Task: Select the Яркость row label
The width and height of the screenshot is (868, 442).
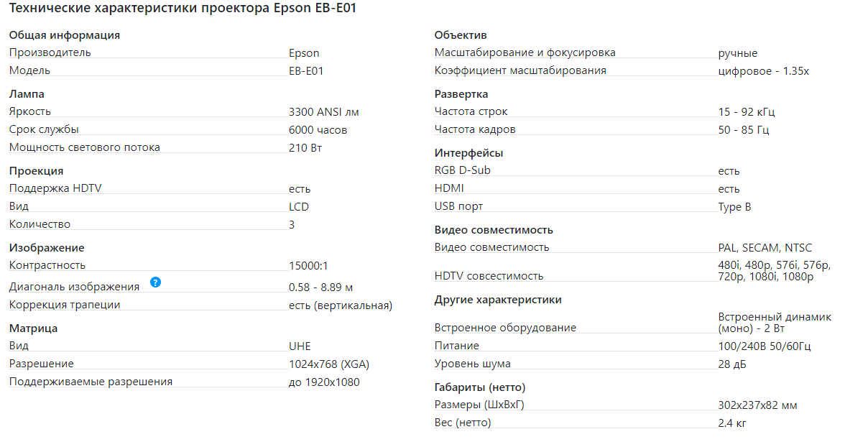Action: click(30, 111)
